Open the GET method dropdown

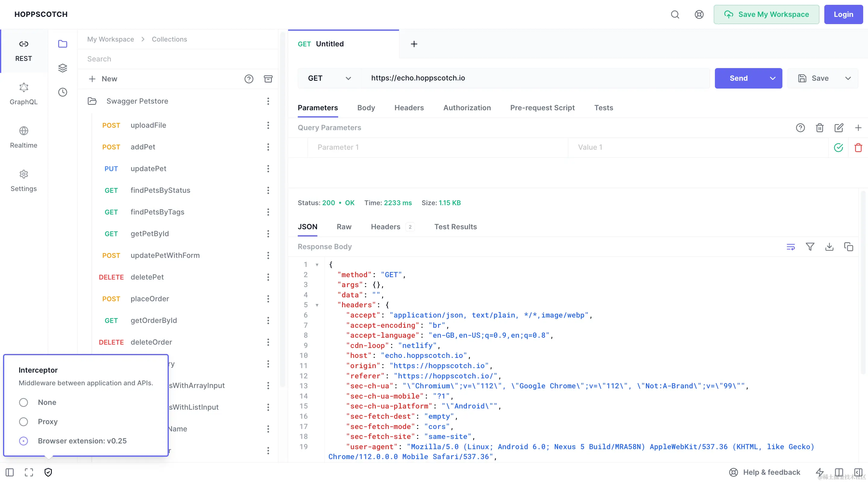point(329,78)
